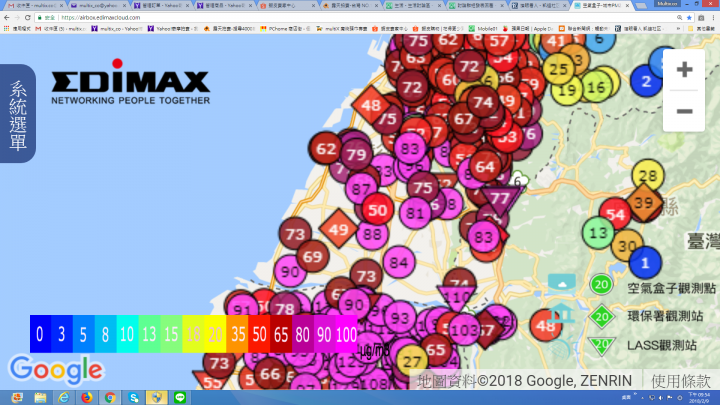Click the orange circle marker reading 30
This screenshot has width=720, height=405.
[x=627, y=246]
